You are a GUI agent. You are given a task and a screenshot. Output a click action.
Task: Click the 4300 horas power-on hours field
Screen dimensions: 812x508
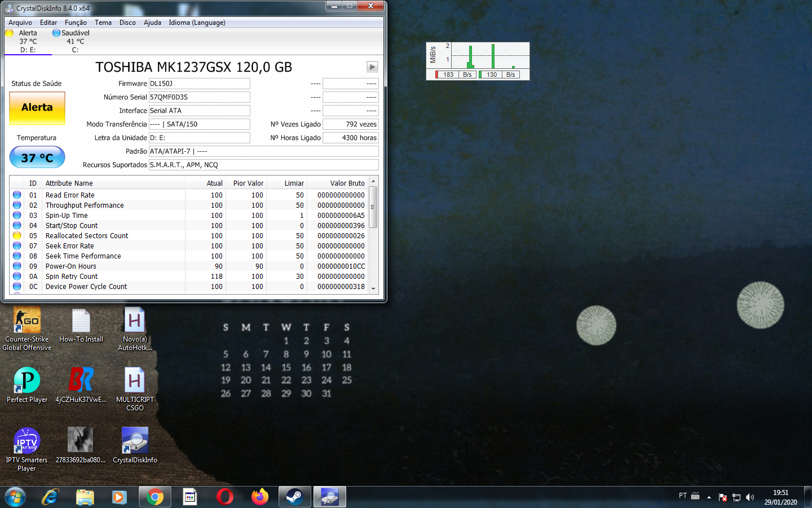pos(351,138)
